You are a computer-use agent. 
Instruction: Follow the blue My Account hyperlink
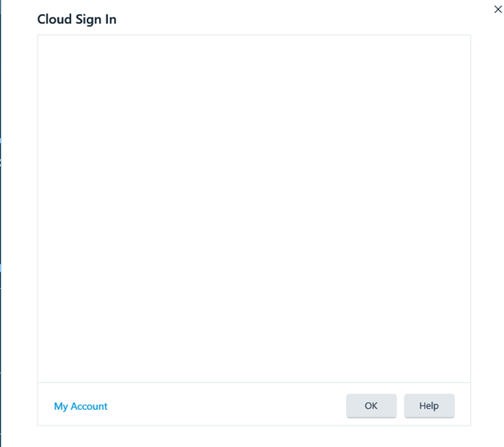click(x=81, y=406)
